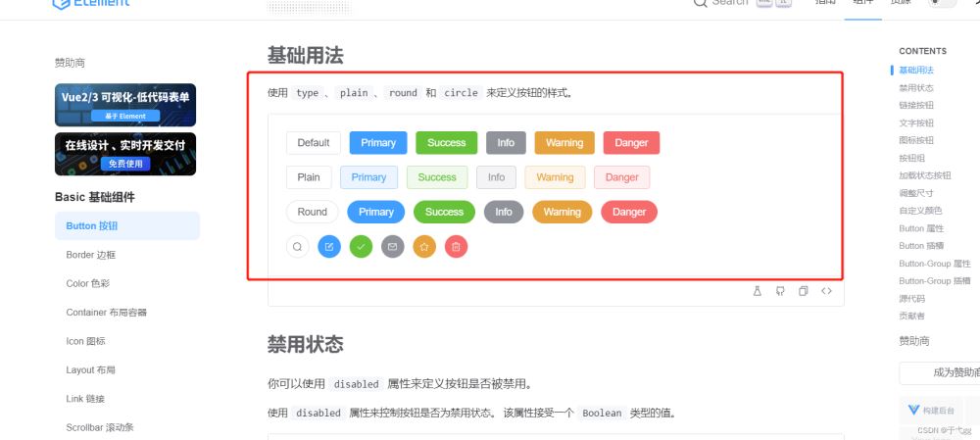
Task: Jump to 链接按钮 in the contents list
Action: (916, 105)
